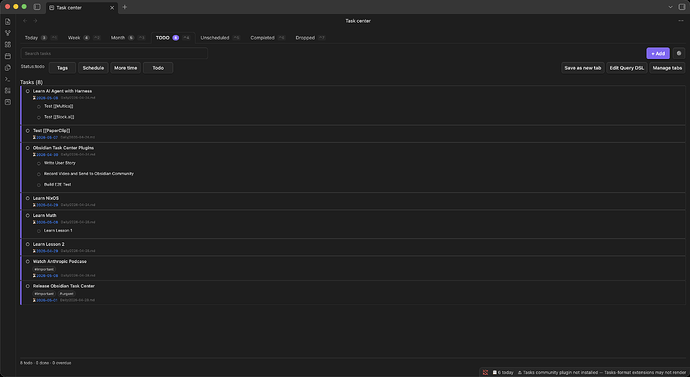
Task: Switch to the Today tab
Action: [x=41, y=38]
